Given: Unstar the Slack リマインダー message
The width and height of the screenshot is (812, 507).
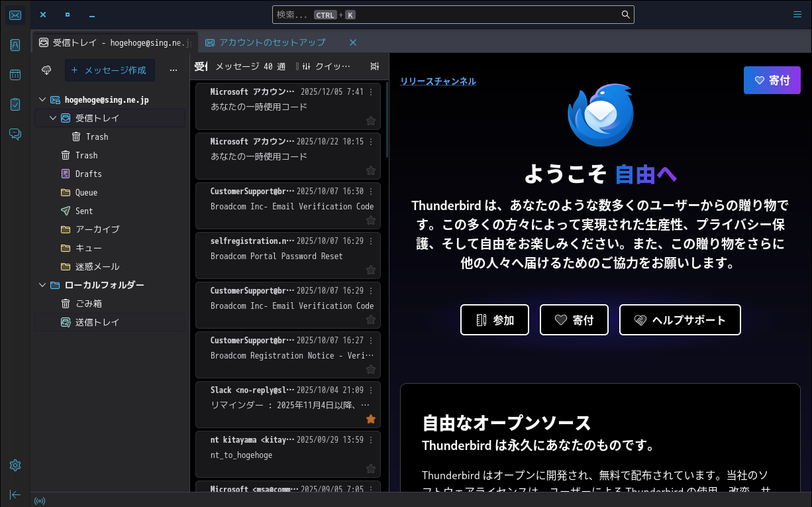Looking at the screenshot, I should [x=371, y=419].
